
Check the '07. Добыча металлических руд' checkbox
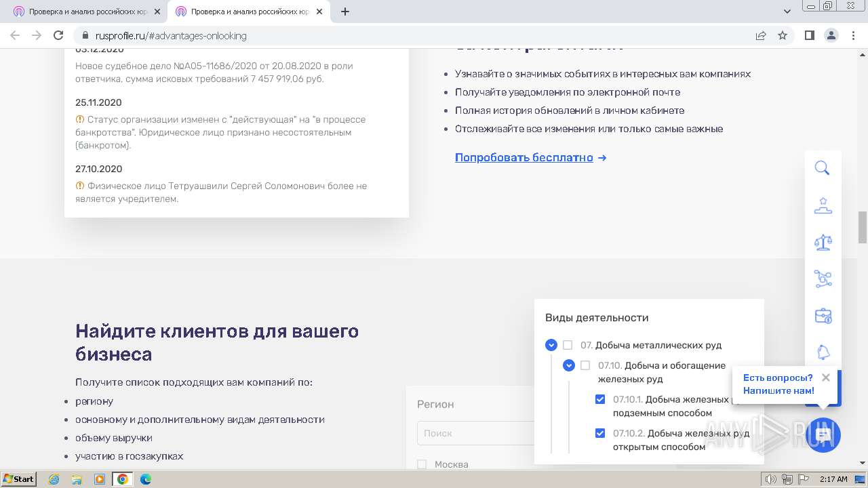pyautogui.click(x=568, y=345)
